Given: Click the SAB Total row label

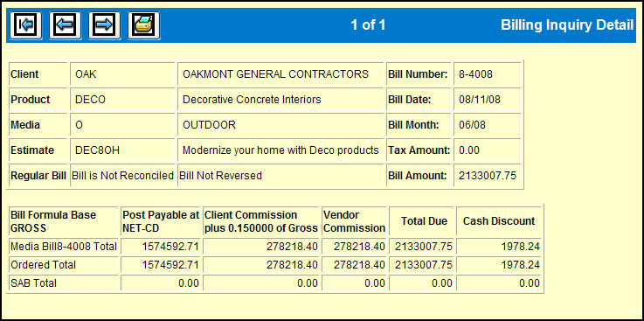Looking at the screenshot, I should coord(34,283).
